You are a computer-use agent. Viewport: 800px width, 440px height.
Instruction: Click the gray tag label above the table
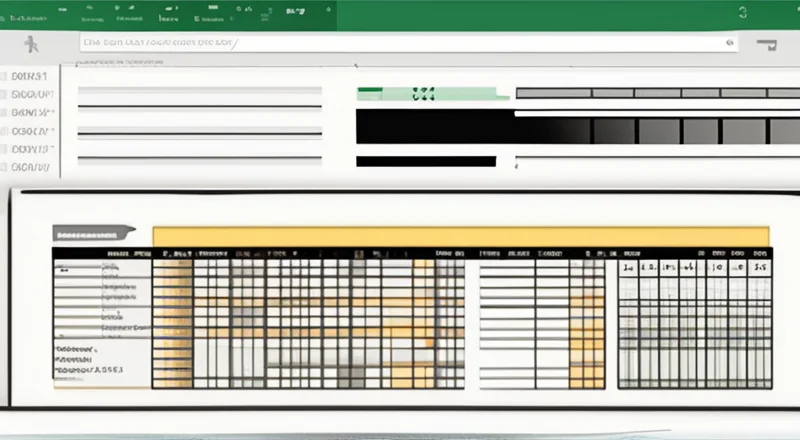click(x=93, y=233)
